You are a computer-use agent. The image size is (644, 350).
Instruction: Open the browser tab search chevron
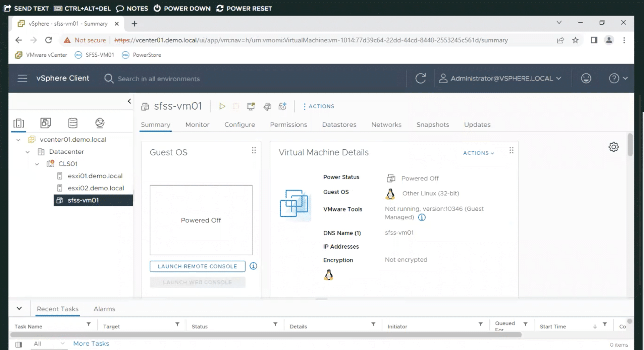[x=559, y=22]
